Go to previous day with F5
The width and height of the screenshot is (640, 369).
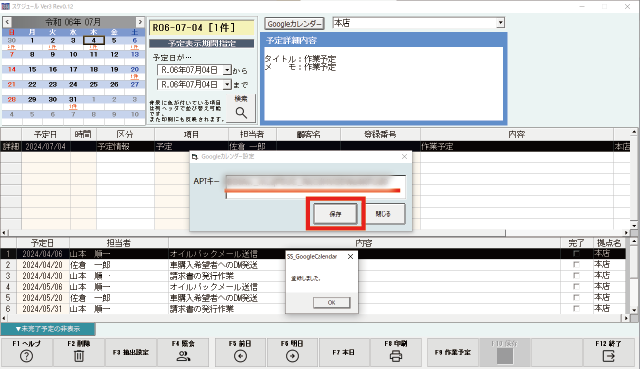pos(240,351)
